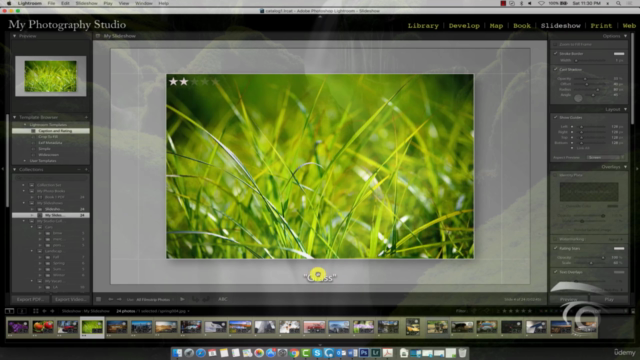
Task: Go to previous slide arrow
Action: coord(111,299)
